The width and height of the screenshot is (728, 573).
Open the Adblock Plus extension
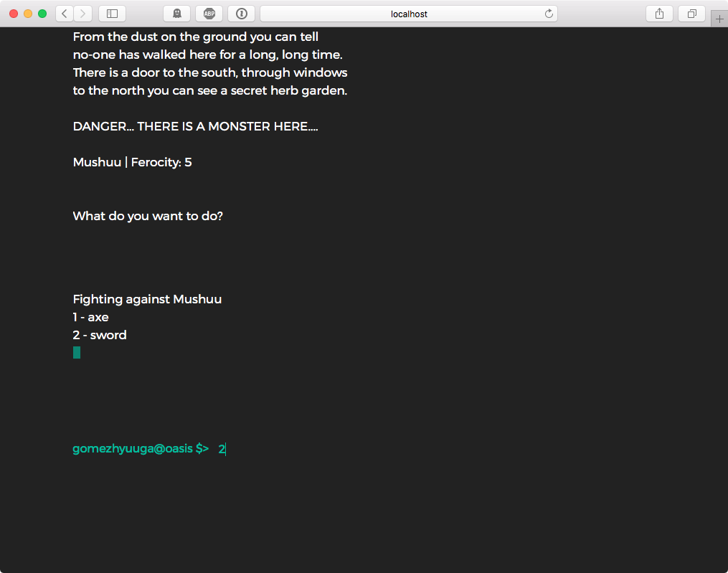(x=209, y=14)
